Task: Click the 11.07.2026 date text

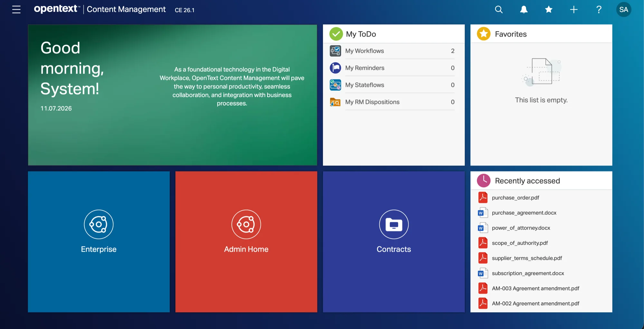Action: pos(56,108)
